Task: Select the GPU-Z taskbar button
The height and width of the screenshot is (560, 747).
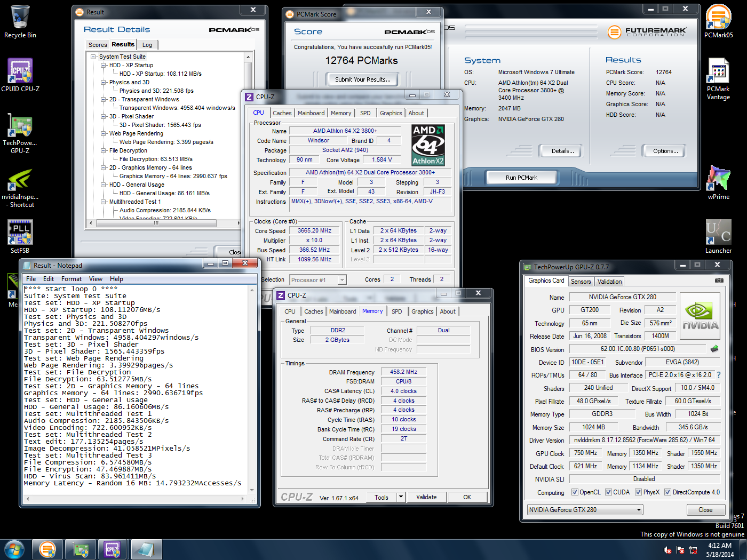Action: 80,549
